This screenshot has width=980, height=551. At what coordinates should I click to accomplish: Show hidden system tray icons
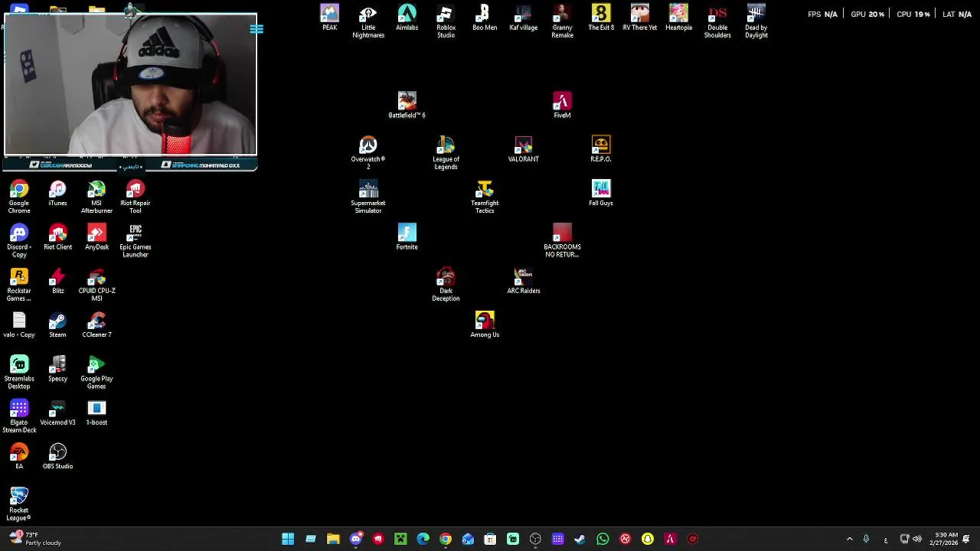849,539
